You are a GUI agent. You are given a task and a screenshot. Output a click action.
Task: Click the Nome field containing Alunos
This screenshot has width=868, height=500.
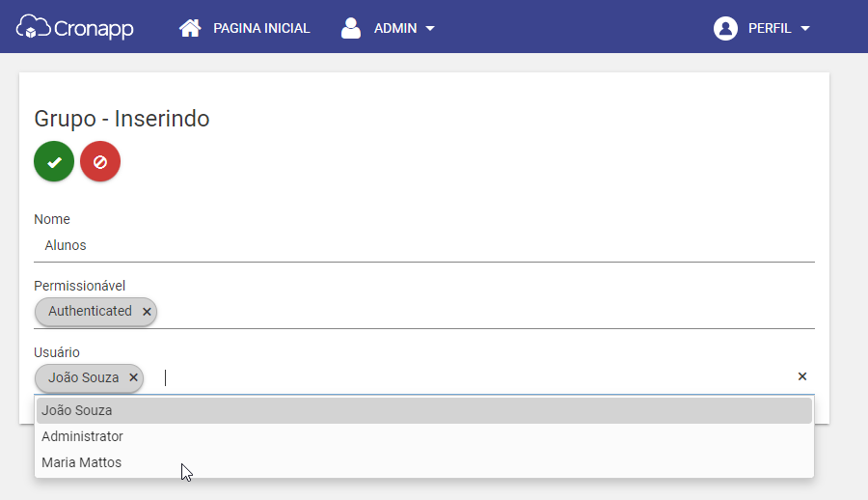pyautogui.click(x=424, y=245)
